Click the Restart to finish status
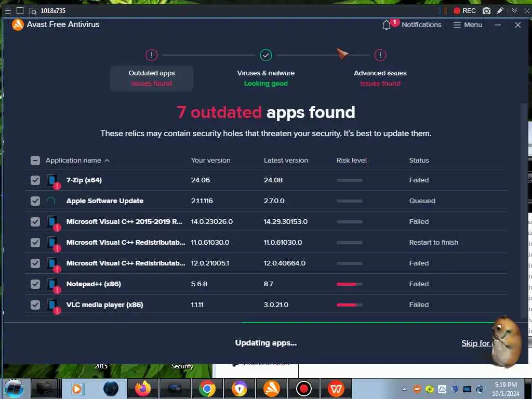The image size is (532, 399). pyautogui.click(x=433, y=242)
